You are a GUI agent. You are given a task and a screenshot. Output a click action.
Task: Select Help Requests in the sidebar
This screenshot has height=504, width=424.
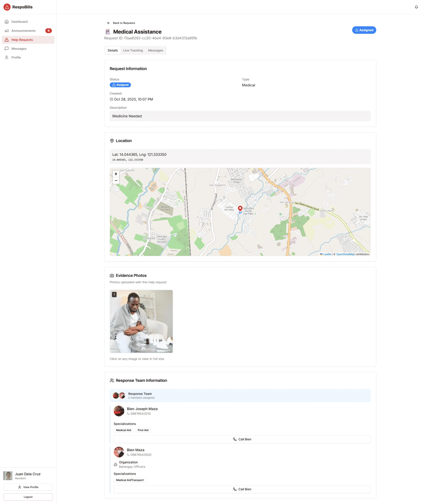click(28, 40)
